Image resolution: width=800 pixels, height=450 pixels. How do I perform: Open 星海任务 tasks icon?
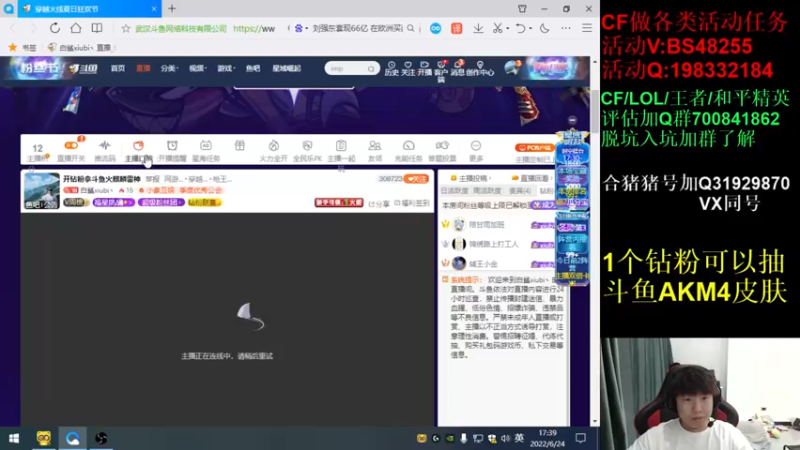[x=206, y=151]
